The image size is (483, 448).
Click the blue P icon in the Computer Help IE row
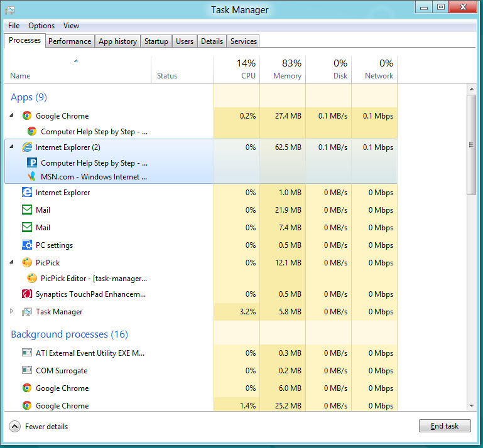point(32,163)
